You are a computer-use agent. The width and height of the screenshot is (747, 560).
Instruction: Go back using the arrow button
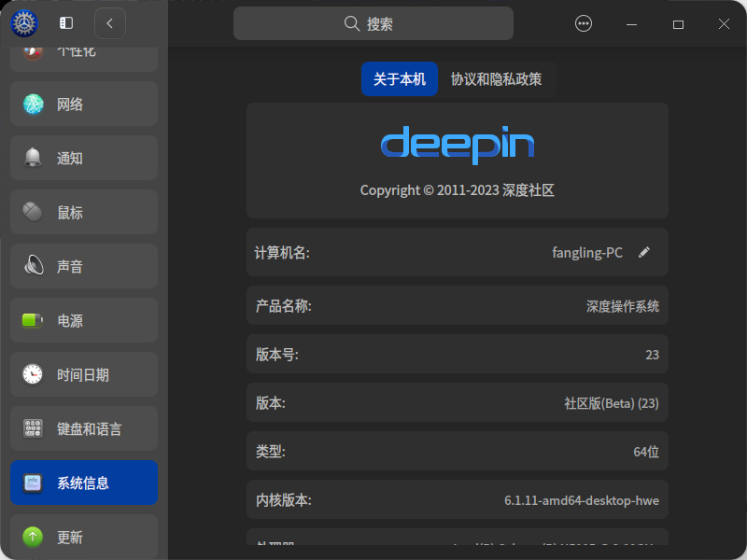coord(110,22)
